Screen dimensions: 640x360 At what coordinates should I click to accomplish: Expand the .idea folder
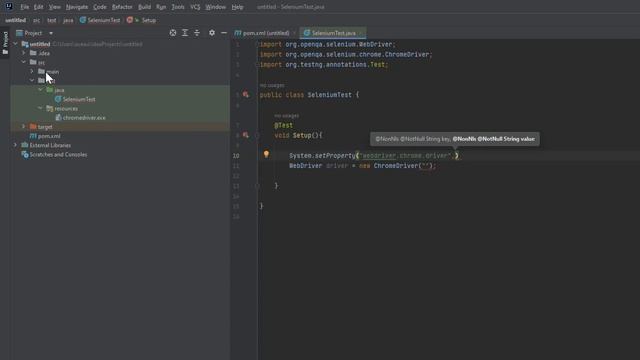[24, 53]
